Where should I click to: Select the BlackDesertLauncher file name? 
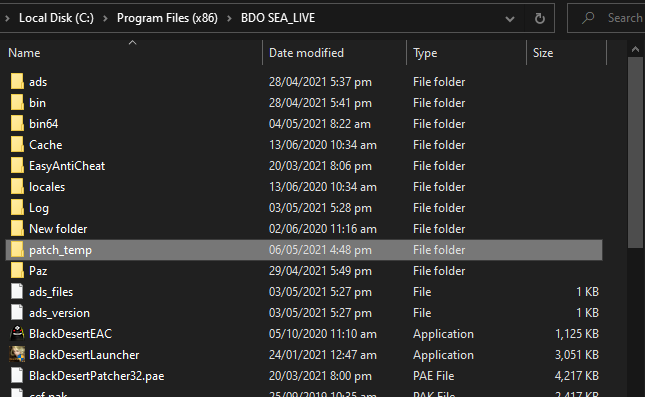pos(84,355)
